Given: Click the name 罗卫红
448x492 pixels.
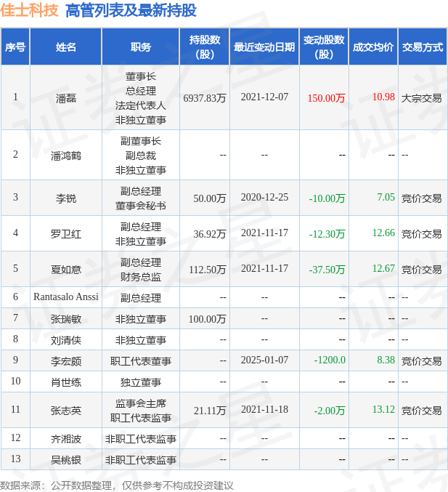Looking at the screenshot, I should [66, 234].
